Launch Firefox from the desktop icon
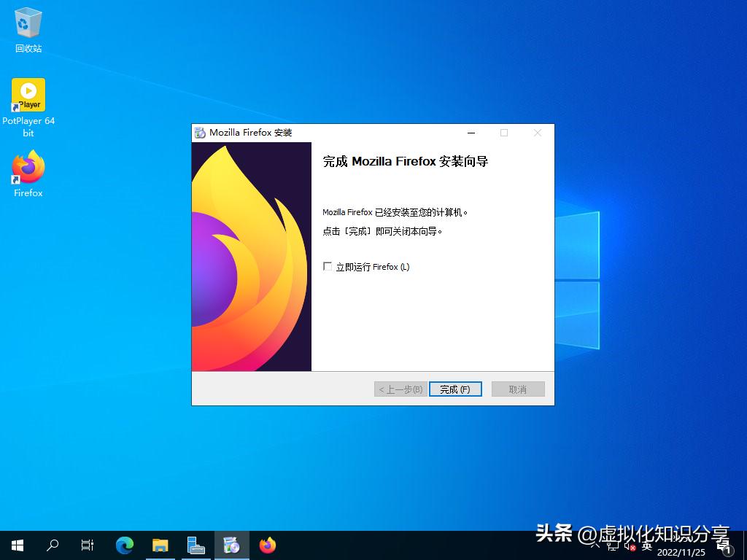Screen dimensions: 747x560 pyautogui.click(x=27, y=168)
